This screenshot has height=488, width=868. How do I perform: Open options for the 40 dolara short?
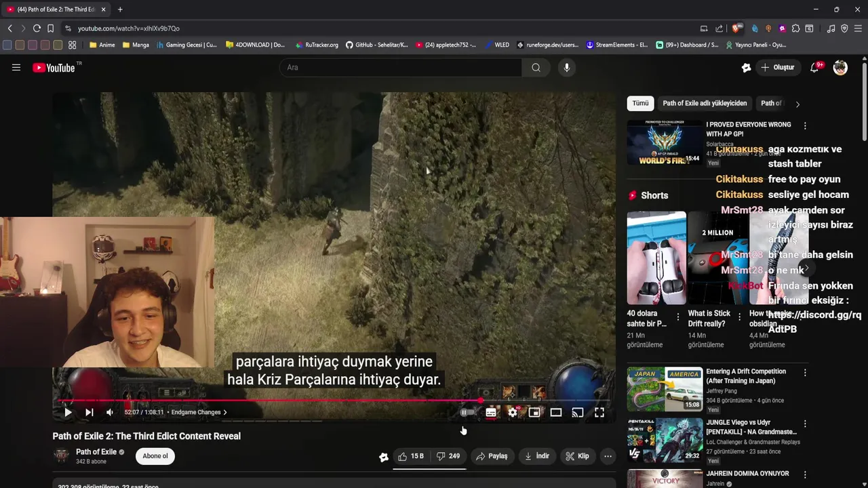(x=678, y=317)
